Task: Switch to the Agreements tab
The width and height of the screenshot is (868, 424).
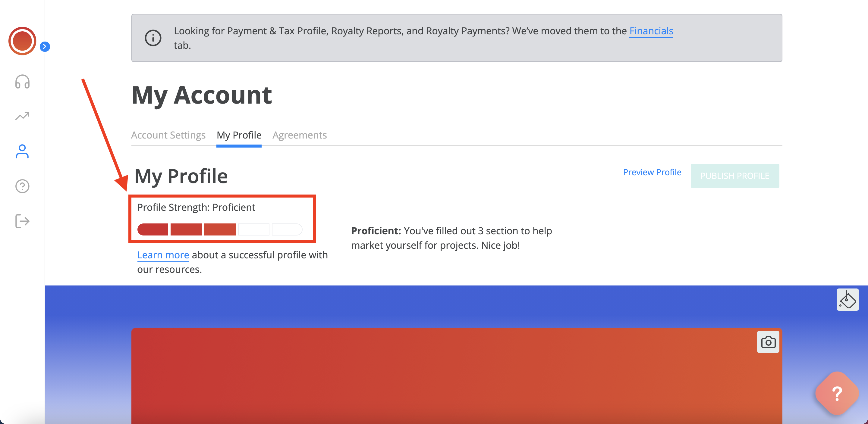Action: point(300,135)
